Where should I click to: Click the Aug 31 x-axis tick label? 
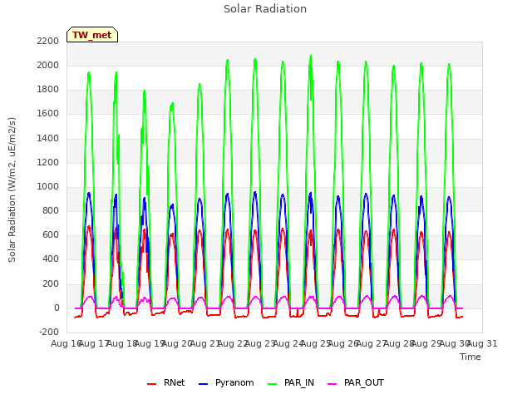(482, 343)
